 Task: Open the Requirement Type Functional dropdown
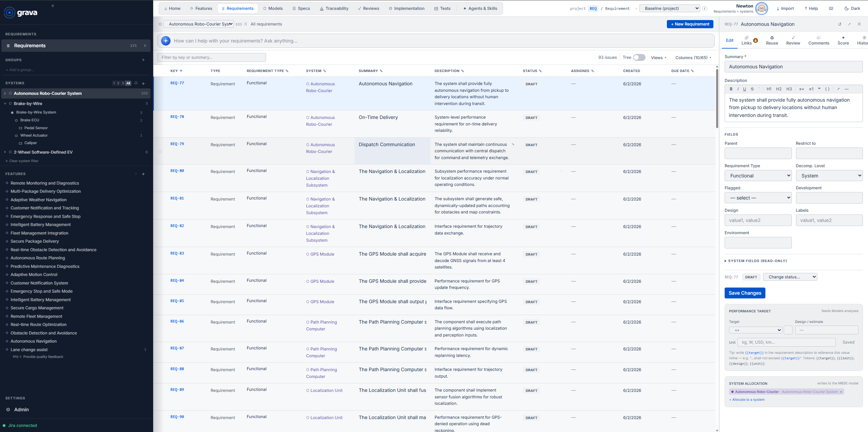(758, 176)
